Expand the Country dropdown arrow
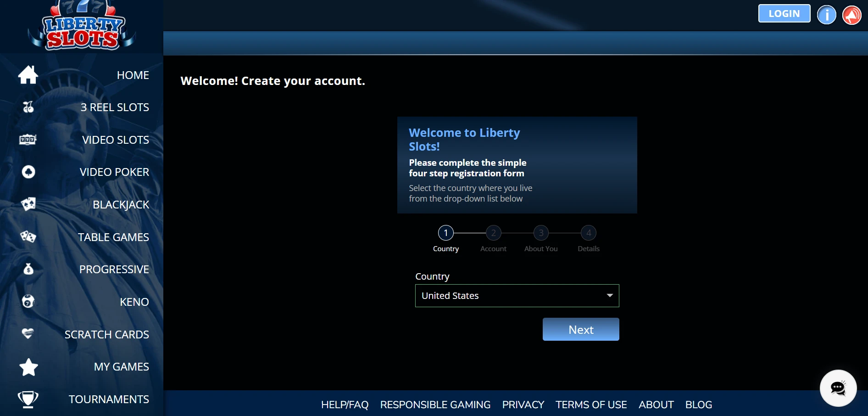868x416 pixels. tap(610, 295)
